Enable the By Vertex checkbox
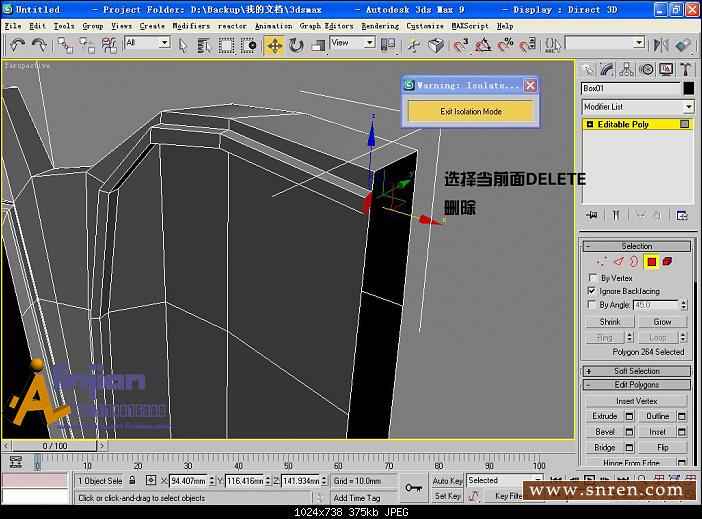702x519 pixels. coord(592,278)
